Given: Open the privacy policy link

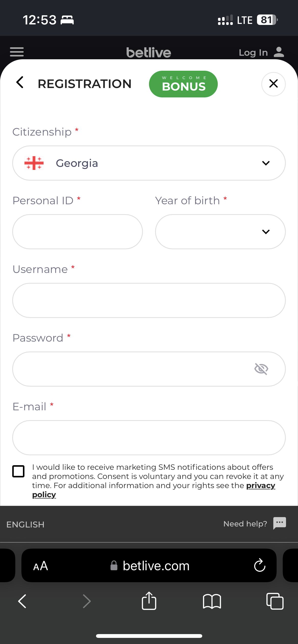Looking at the screenshot, I should (x=261, y=486).
